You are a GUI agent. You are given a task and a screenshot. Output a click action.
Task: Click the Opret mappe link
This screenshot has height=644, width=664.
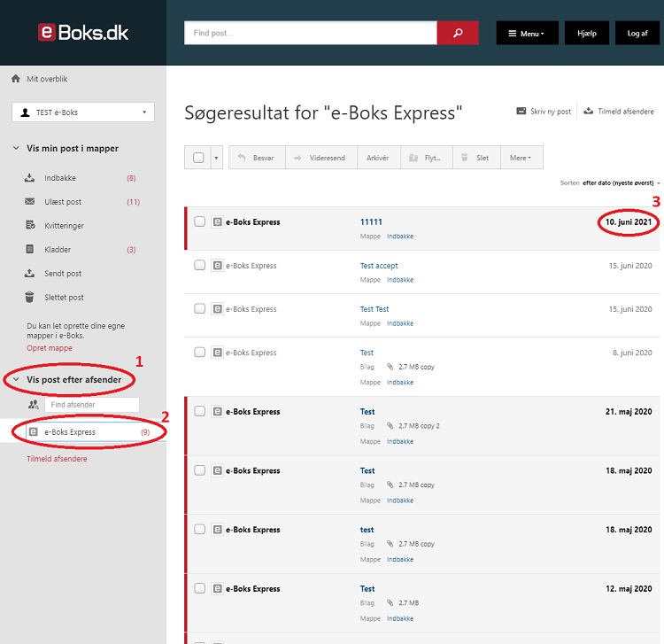coord(50,348)
